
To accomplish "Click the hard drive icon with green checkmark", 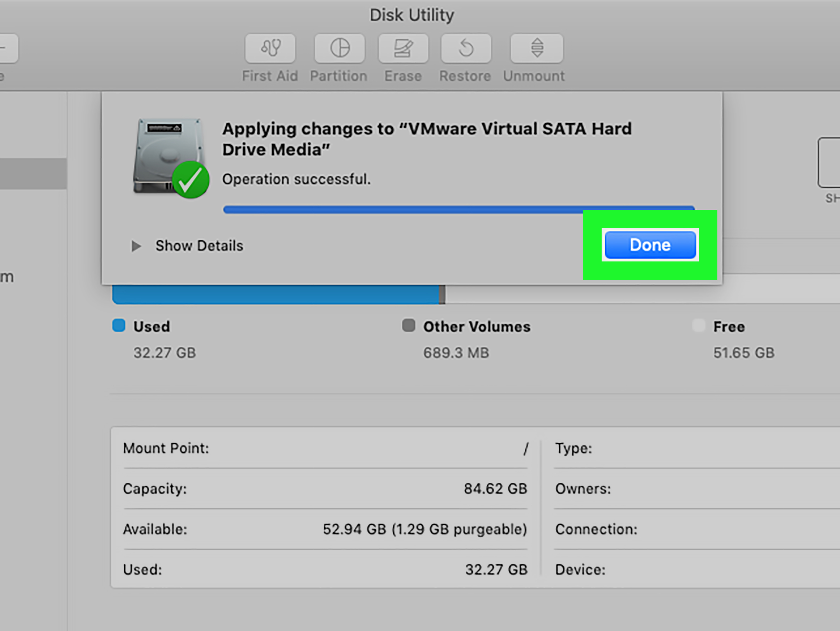I will coord(171,158).
